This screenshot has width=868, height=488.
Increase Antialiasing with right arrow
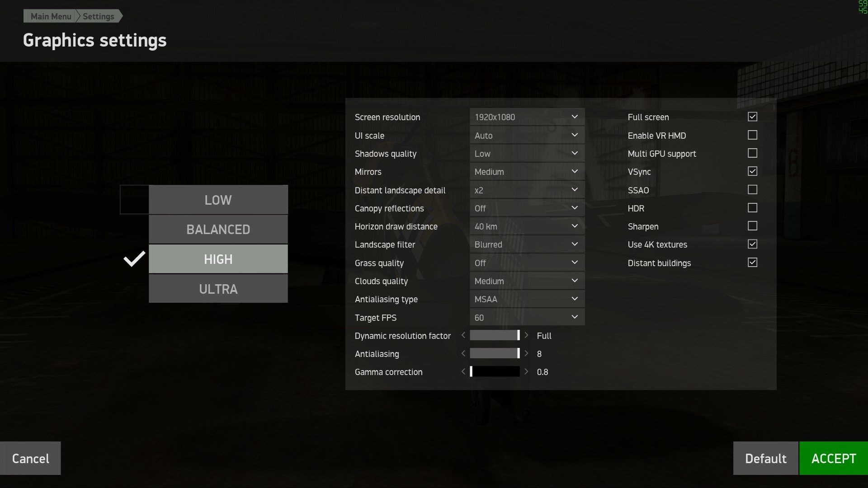coord(526,353)
